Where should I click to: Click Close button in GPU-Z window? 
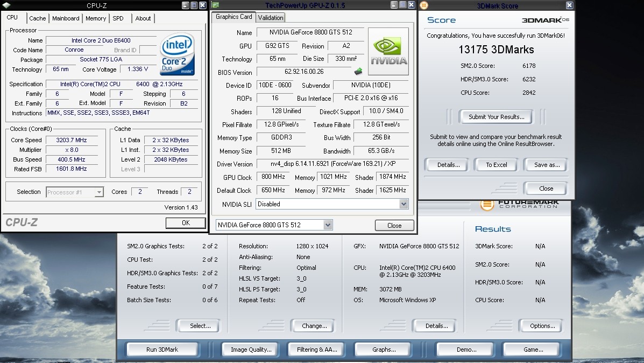394,225
